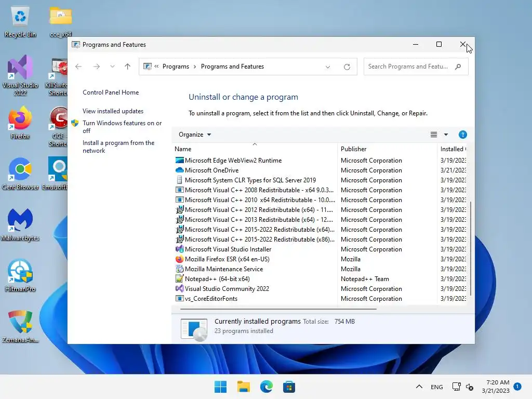Viewport: 532px width, 399px height.
Task: Open Cent Browser desktop shortcut
Action: point(20,174)
